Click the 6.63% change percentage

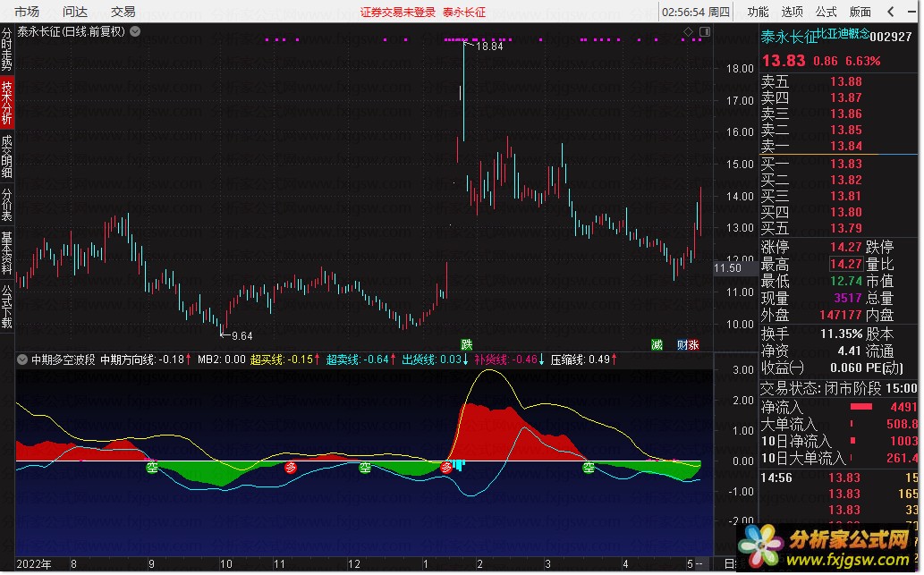(x=862, y=61)
